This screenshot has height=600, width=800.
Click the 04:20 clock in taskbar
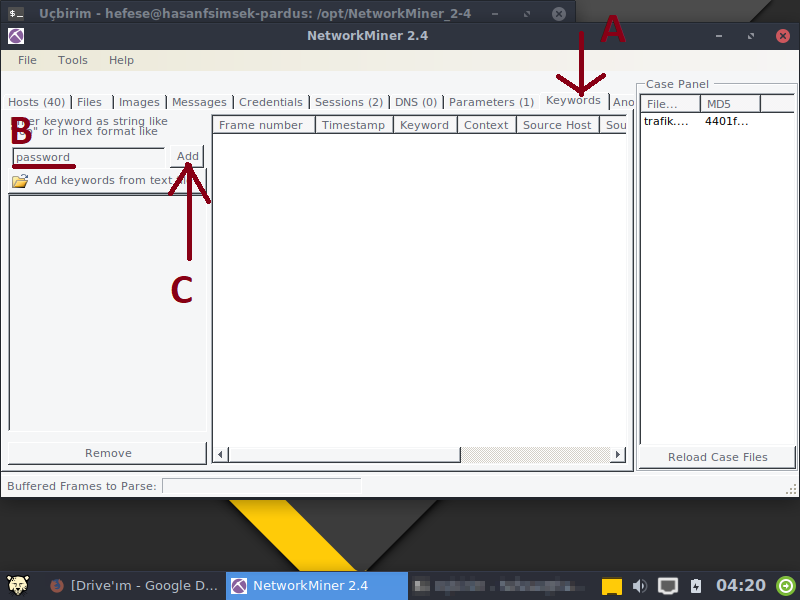click(741, 585)
